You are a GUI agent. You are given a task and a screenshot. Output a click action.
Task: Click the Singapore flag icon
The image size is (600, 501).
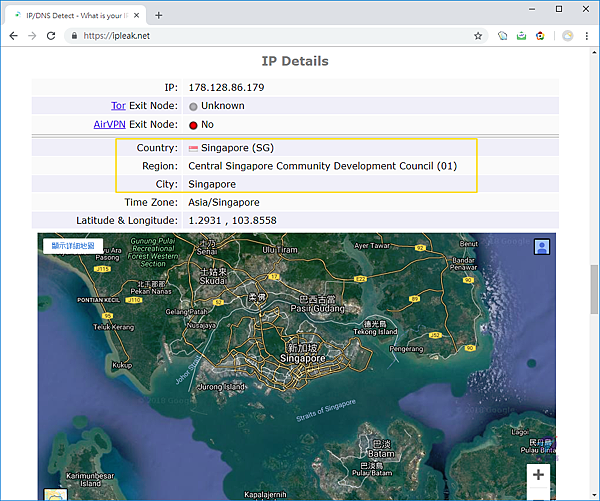point(193,148)
